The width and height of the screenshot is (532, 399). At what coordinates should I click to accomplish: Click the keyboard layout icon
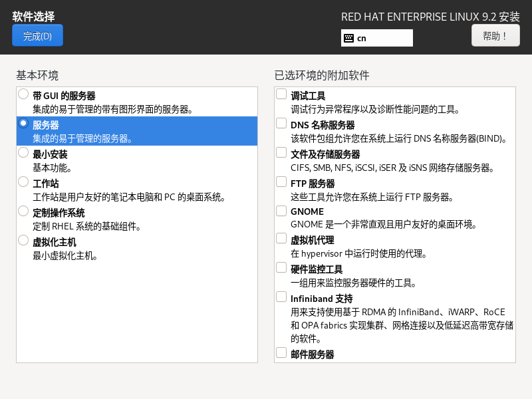pyautogui.click(x=348, y=38)
